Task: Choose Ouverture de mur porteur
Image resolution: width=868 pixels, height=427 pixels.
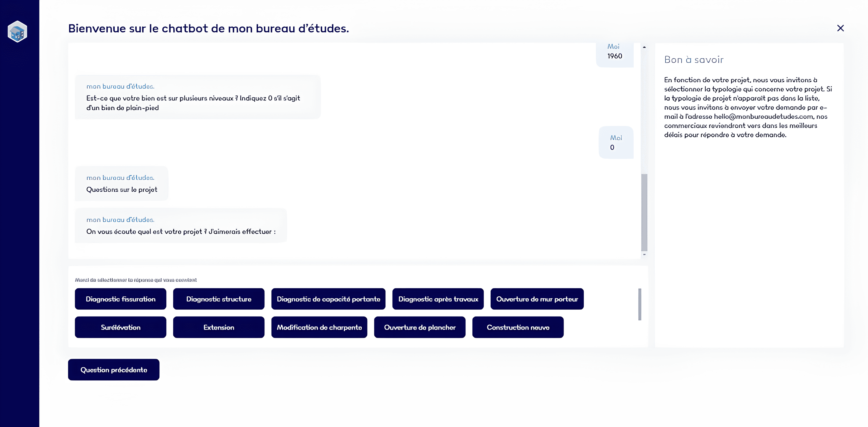Action: [537, 299]
